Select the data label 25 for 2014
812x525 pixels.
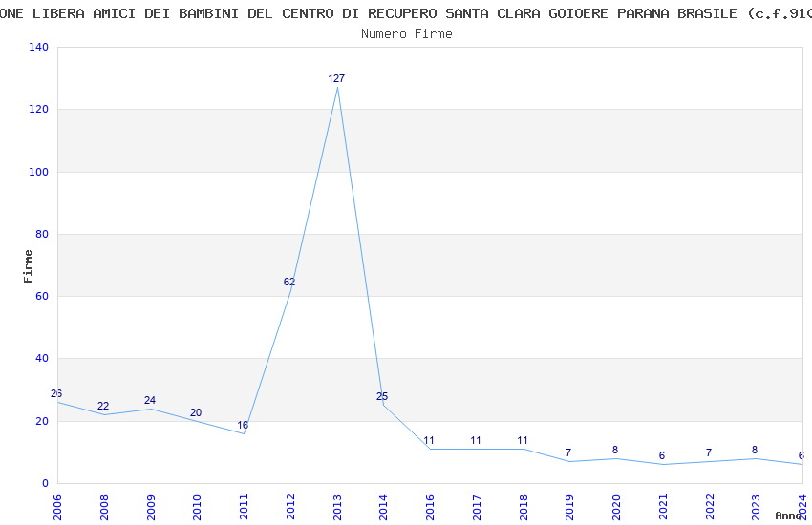pos(382,397)
